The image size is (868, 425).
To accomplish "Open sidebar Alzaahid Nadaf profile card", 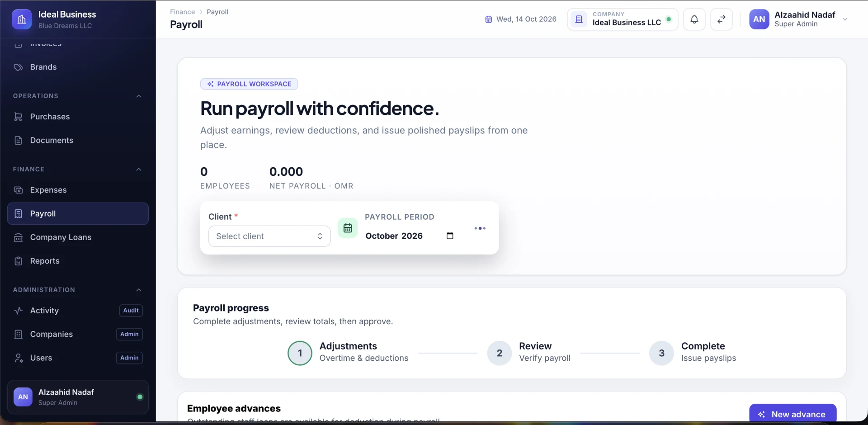I will tap(78, 397).
